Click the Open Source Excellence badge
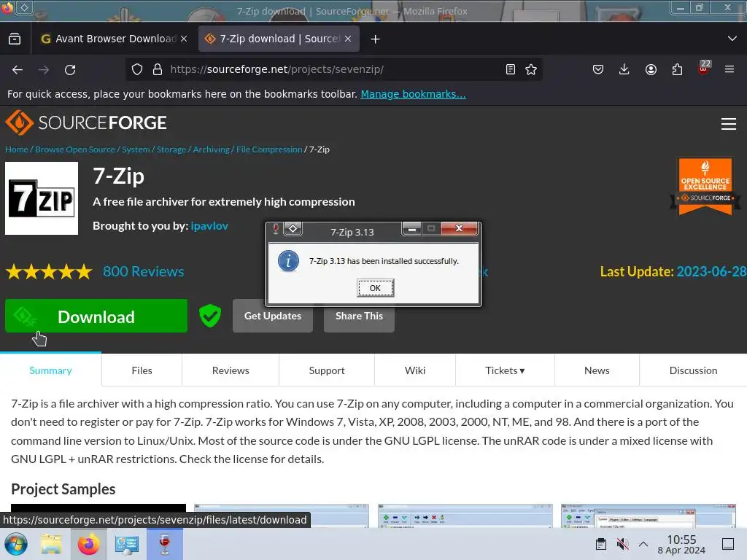Image resolution: width=747 pixels, height=560 pixels. (705, 187)
